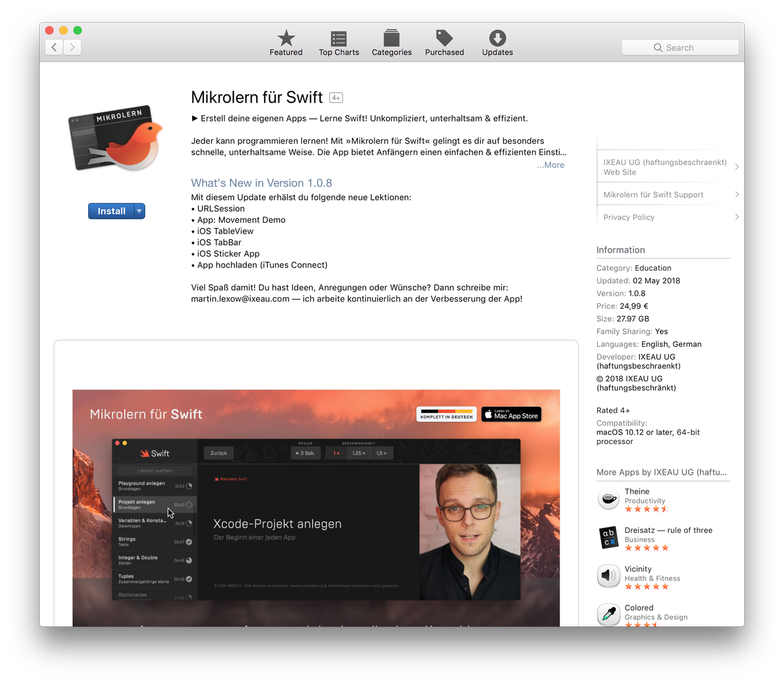The width and height of the screenshot is (784, 683).
Task: Open Colored eyedropper app icon
Action: [x=608, y=614]
